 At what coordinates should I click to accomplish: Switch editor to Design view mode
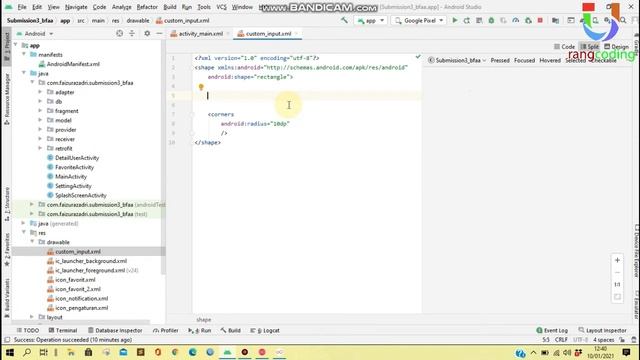(617, 47)
